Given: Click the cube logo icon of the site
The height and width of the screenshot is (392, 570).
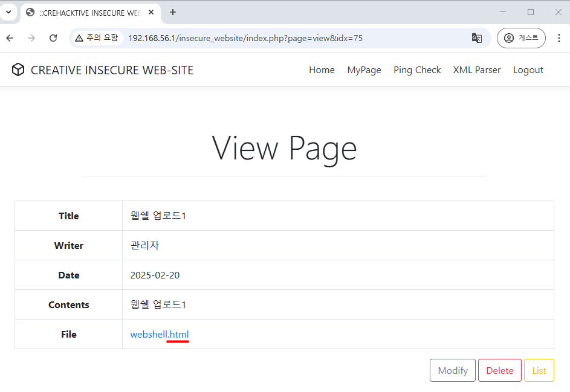Looking at the screenshot, I should coord(18,69).
